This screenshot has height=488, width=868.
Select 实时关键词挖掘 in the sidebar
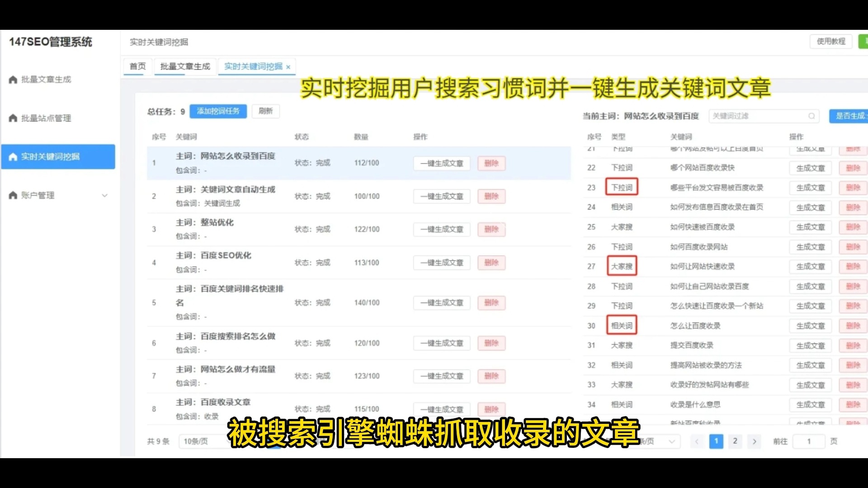(x=58, y=157)
